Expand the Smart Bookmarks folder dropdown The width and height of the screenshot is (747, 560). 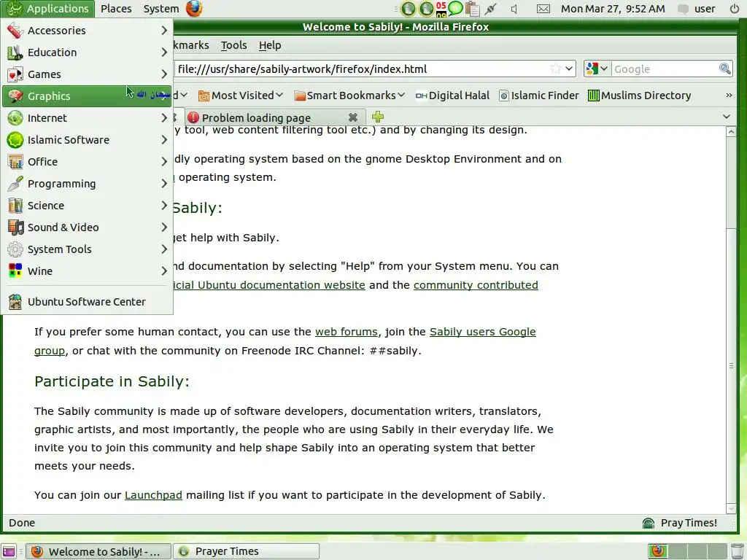coord(349,96)
